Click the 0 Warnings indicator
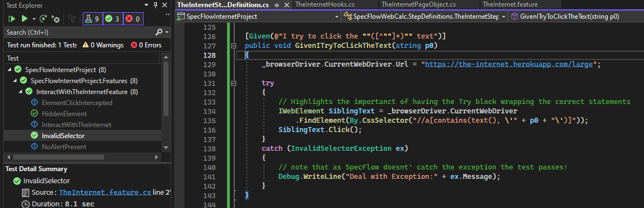The width and height of the screenshot is (644, 208). [103, 45]
